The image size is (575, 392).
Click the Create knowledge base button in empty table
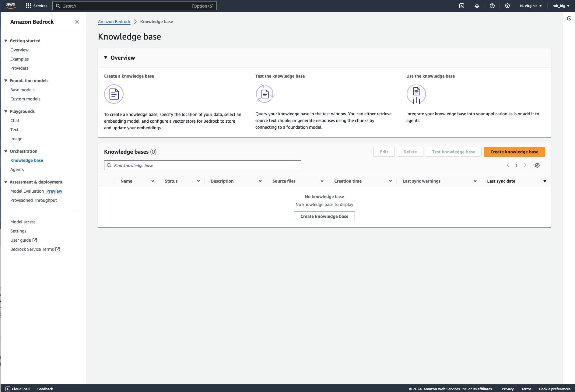[x=324, y=216]
